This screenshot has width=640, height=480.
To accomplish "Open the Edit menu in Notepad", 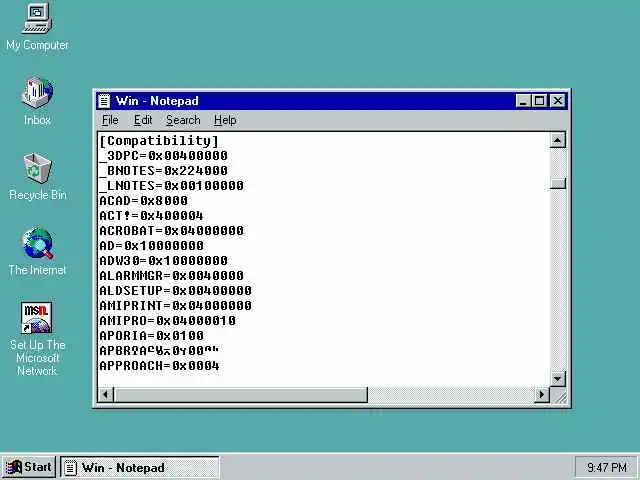I will [x=143, y=120].
